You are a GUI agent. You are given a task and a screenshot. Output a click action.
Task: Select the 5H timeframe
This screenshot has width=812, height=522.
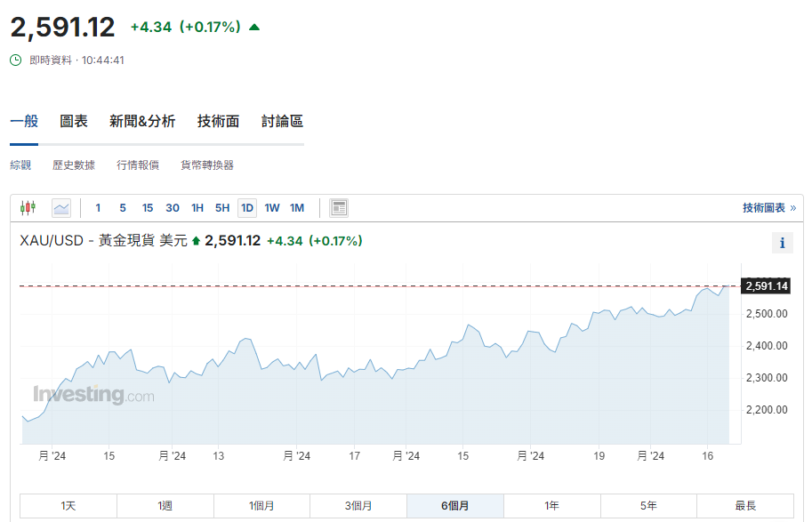pyautogui.click(x=222, y=207)
